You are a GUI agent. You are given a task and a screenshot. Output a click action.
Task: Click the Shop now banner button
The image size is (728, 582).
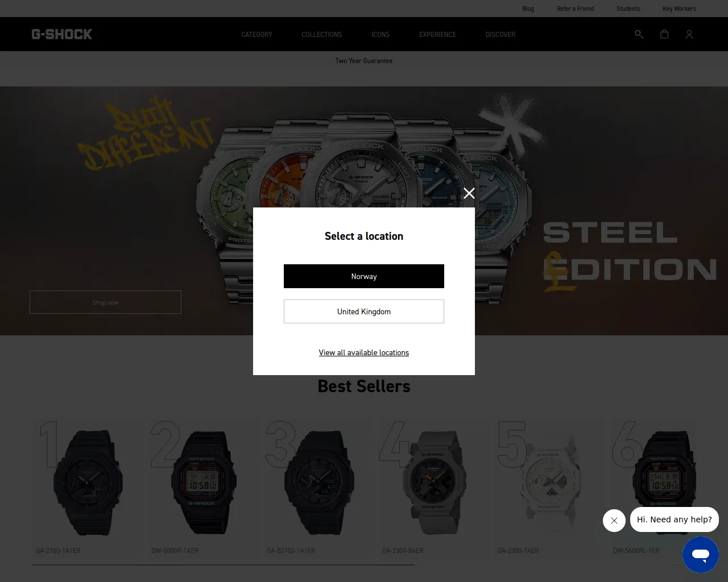click(105, 302)
